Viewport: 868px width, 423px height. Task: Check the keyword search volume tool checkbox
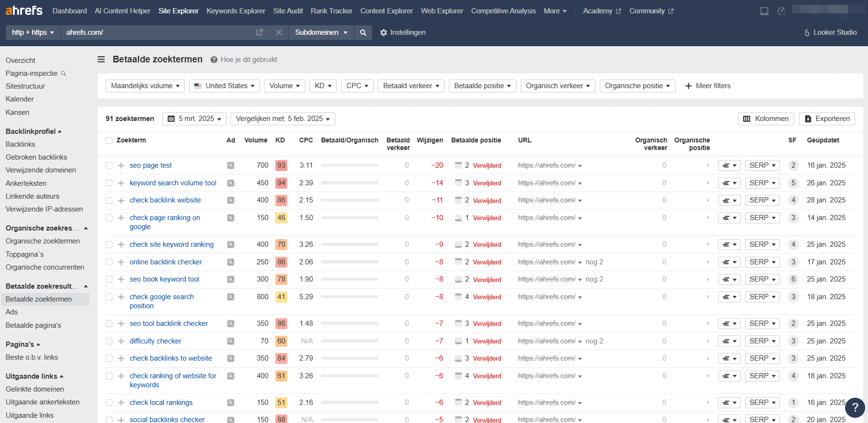click(109, 183)
